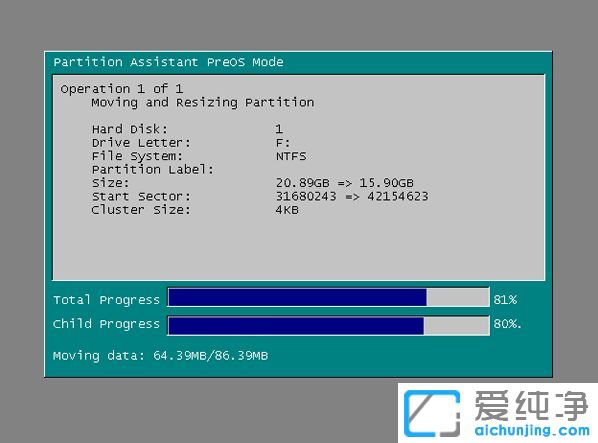This screenshot has width=598, height=443.
Task: Click the '4KB' cluster size value
Action: click(287, 210)
